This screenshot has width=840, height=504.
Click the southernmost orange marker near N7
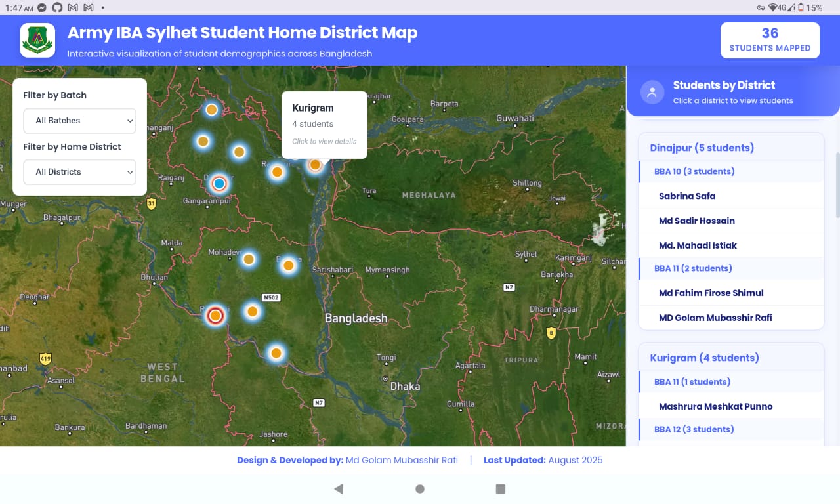click(276, 353)
